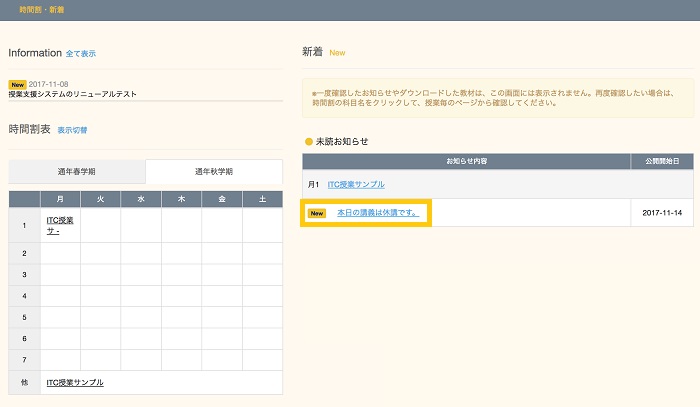
Task: Select the 通年秋学期 tab
Action: pyautogui.click(x=213, y=172)
